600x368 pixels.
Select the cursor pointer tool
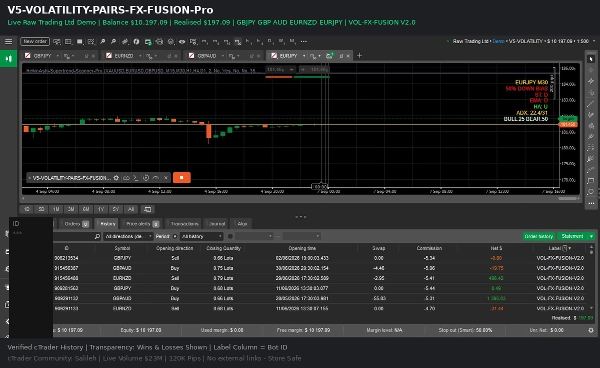coord(591,59)
